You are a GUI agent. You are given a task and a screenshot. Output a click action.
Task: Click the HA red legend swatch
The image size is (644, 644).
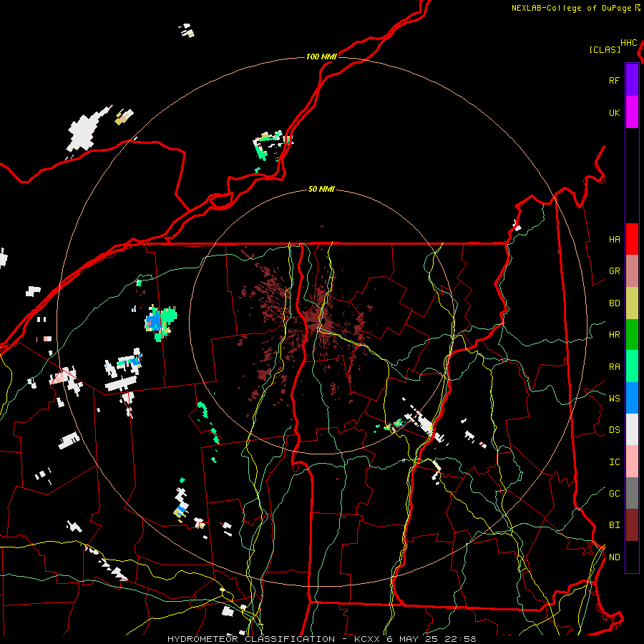point(632,239)
